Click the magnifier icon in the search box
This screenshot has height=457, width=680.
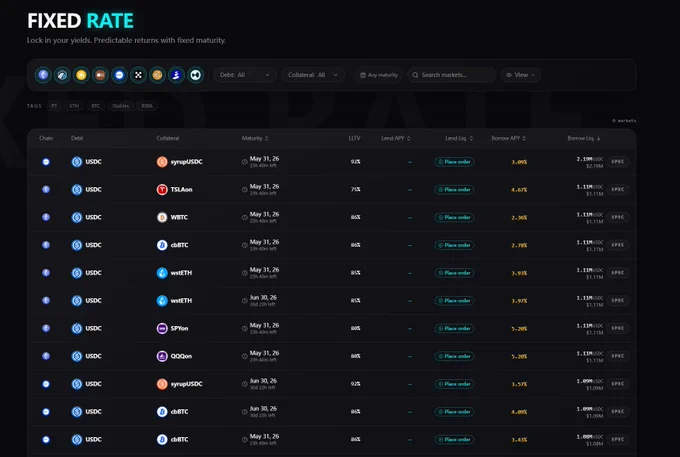(415, 75)
